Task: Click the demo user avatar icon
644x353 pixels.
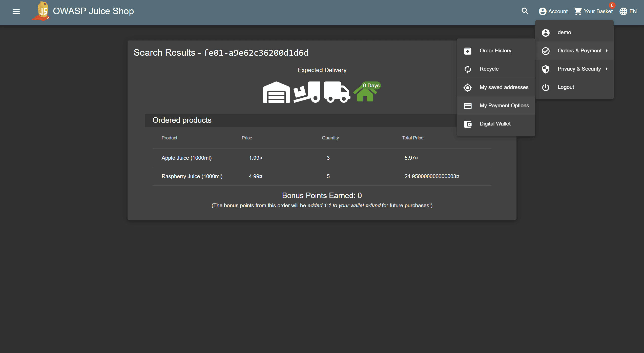Action: [546, 33]
